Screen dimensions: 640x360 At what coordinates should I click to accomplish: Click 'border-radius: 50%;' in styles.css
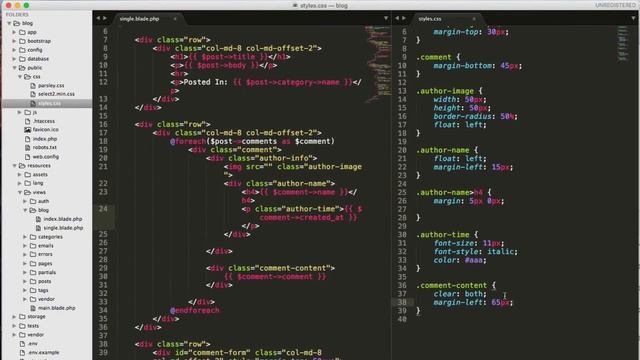(475, 116)
